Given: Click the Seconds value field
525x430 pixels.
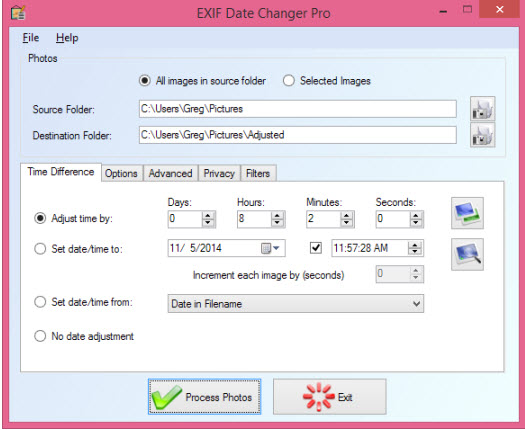Looking at the screenshot, I should point(393,219).
